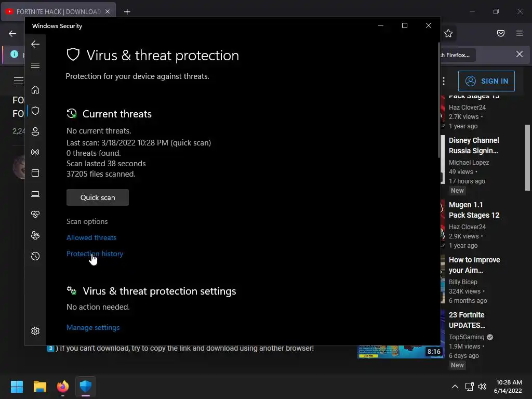Open Account protection sidebar icon
This screenshot has width=532, height=399.
click(x=35, y=131)
